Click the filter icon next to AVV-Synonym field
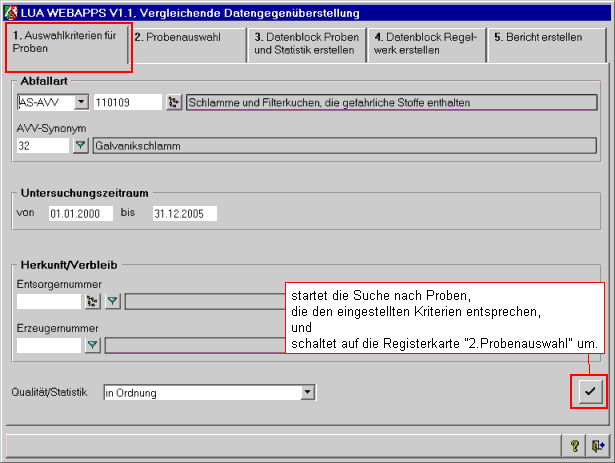The height and width of the screenshot is (463, 615). (81, 146)
